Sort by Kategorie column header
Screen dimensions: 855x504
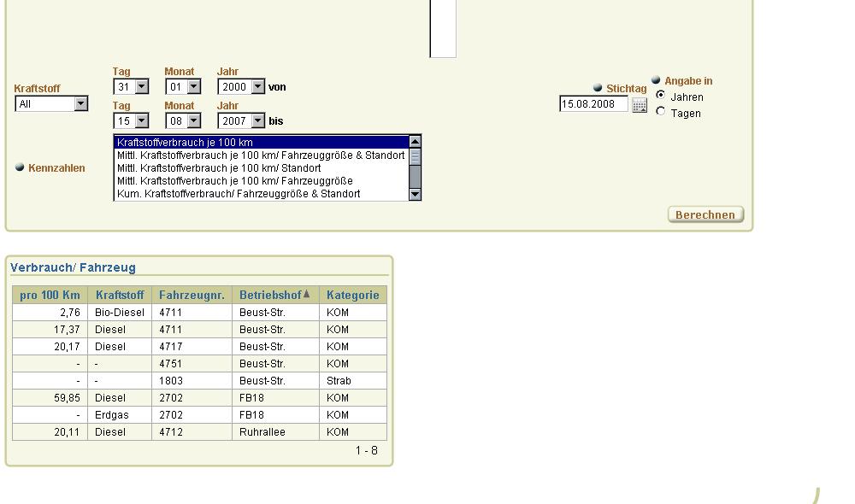(x=353, y=295)
